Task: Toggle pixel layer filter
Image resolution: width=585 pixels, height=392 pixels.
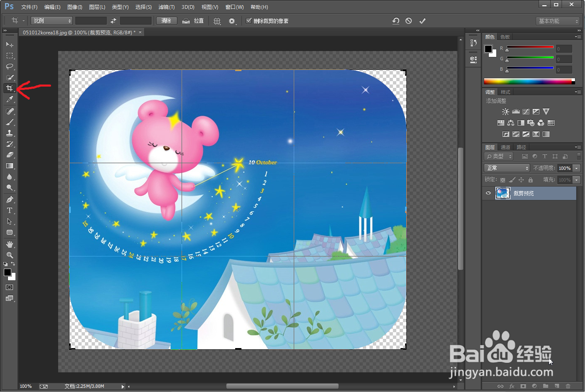Action: tap(525, 156)
